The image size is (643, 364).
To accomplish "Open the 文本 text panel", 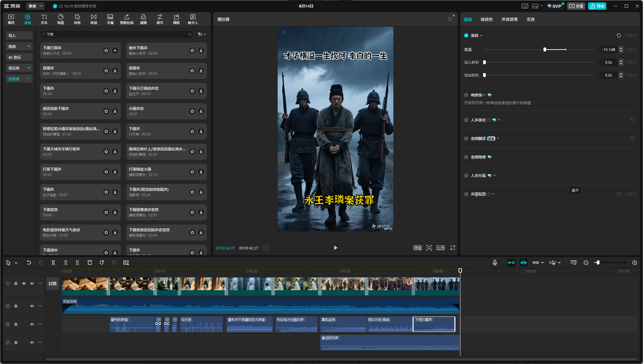I will point(44,19).
